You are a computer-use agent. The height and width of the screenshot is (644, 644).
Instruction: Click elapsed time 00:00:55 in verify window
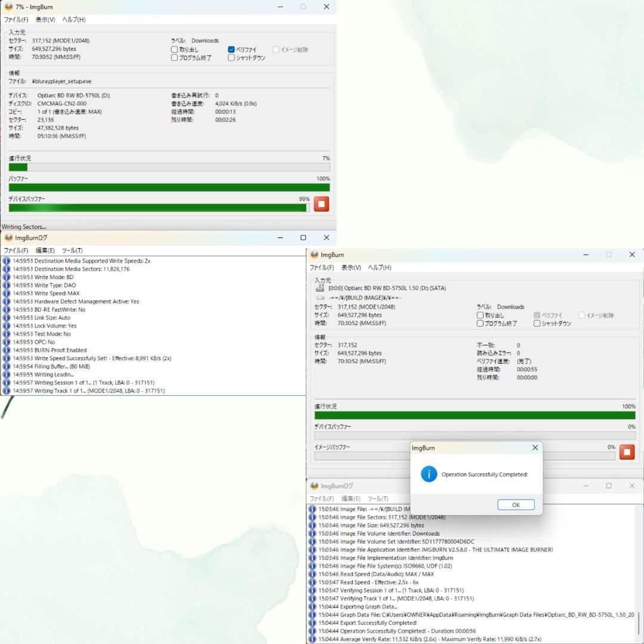click(x=527, y=369)
